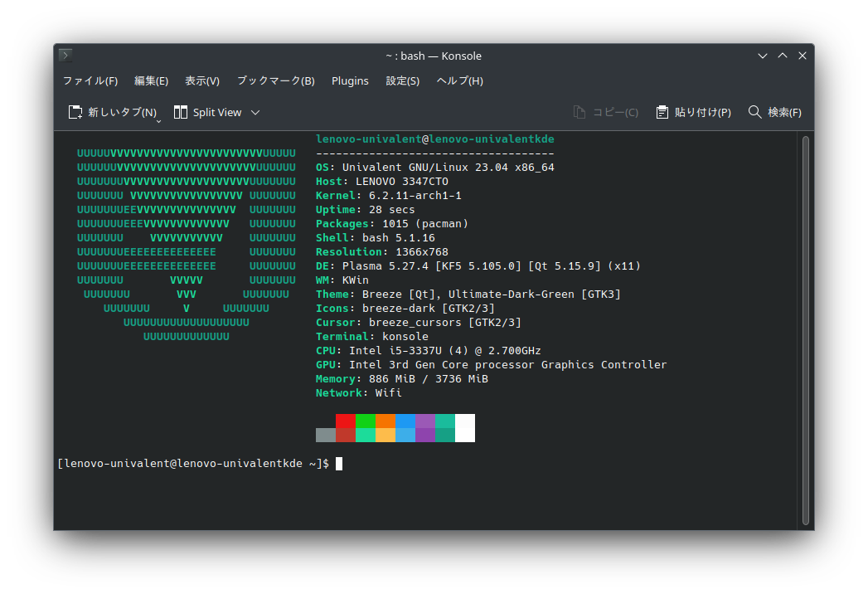Maximize the Konsole window

tap(783, 56)
